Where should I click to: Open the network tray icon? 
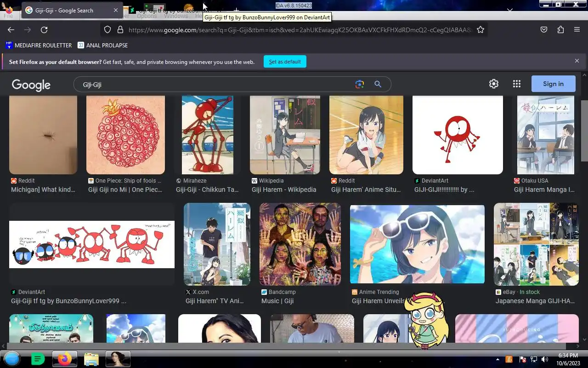click(534, 359)
